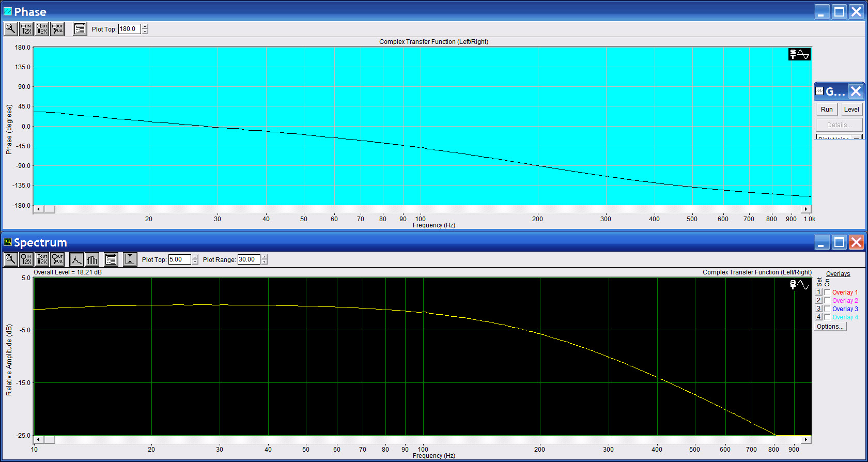The width and height of the screenshot is (868, 462).
Task: Expand the generator signal type dropdown
Action: [857, 138]
